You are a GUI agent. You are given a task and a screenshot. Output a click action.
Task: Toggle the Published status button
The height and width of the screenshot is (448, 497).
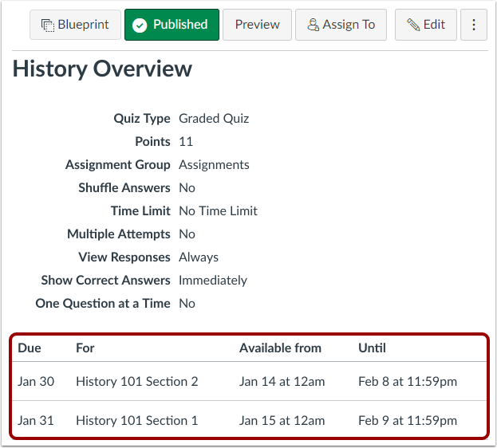point(172,25)
